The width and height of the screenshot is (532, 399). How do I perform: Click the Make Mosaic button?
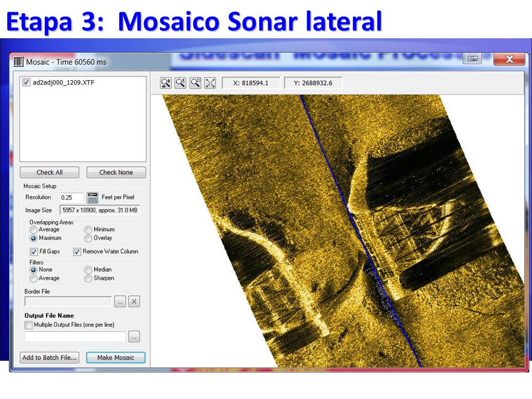116,357
